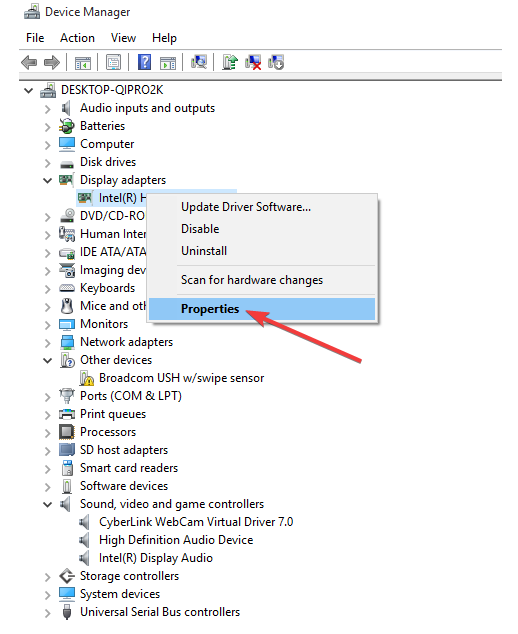Click the Print queues printer icon

click(67, 414)
